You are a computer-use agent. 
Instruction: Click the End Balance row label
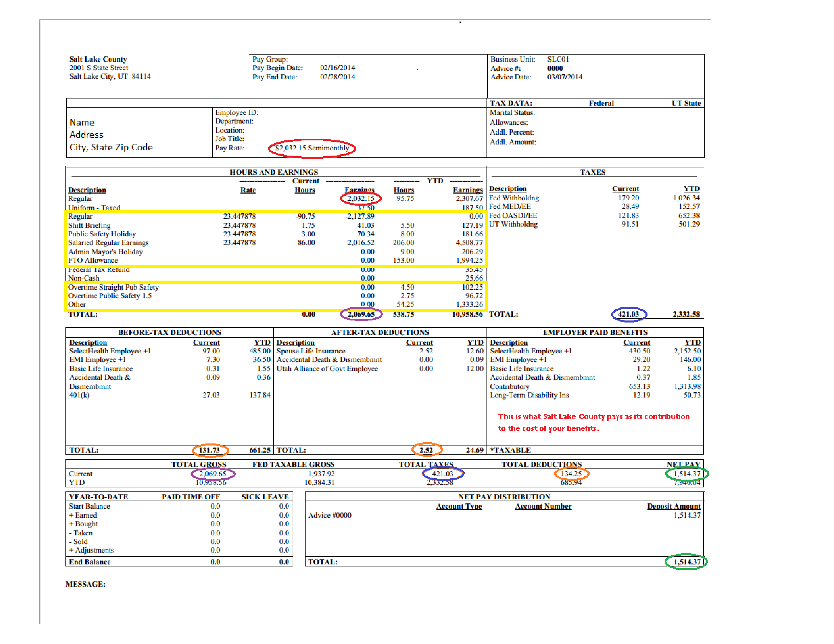click(89, 562)
